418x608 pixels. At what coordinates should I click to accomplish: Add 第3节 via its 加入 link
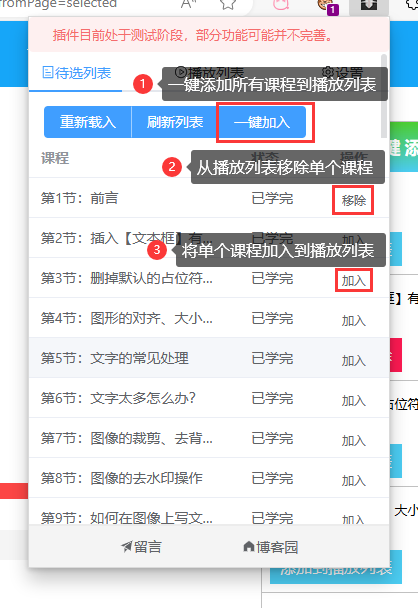click(354, 280)
